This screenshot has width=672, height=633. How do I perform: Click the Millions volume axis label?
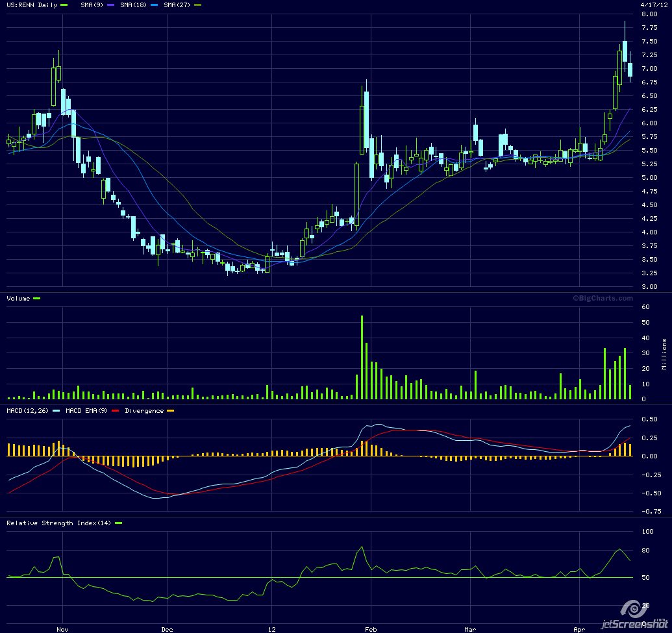coord(664,354)
